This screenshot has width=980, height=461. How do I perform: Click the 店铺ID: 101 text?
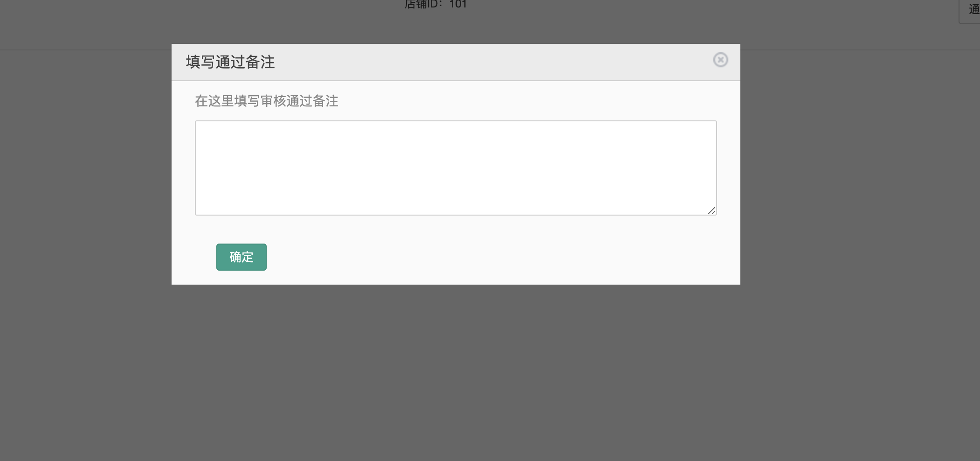pyautogui.click(x=435, y=5)
